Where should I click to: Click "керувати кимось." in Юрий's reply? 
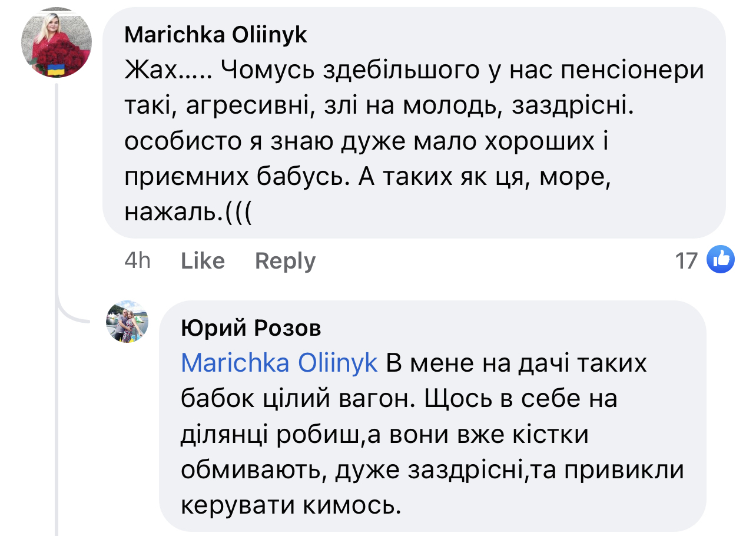click(291, 505)
